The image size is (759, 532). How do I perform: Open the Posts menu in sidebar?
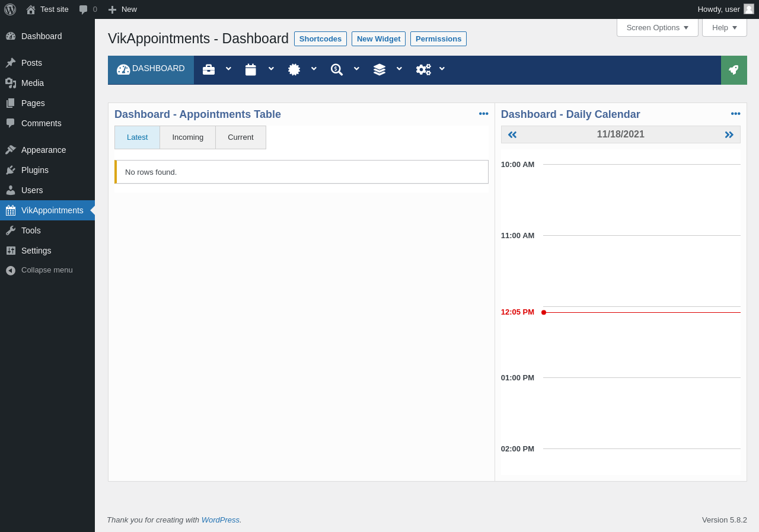47,63
